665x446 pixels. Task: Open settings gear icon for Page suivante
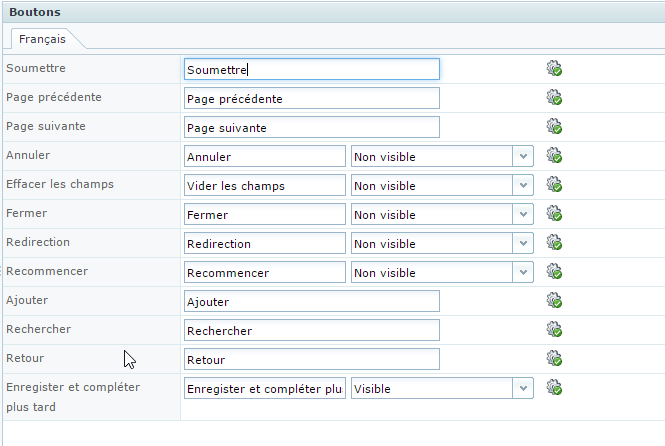coord(554,126)
